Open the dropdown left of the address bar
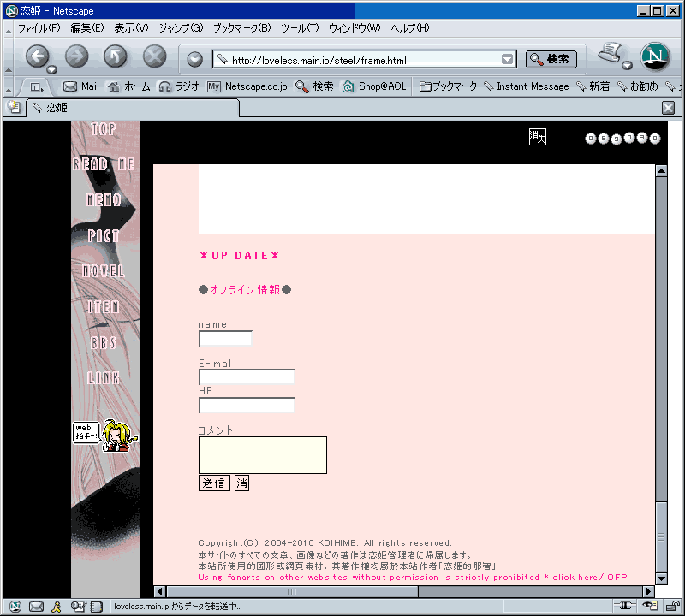 click(195, 59)
